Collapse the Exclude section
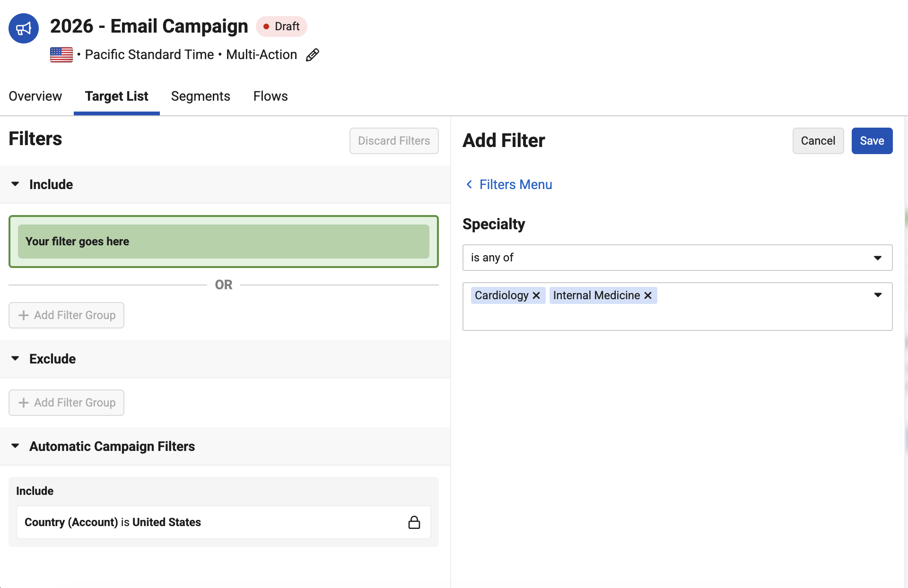 click(x=15, y=358)
